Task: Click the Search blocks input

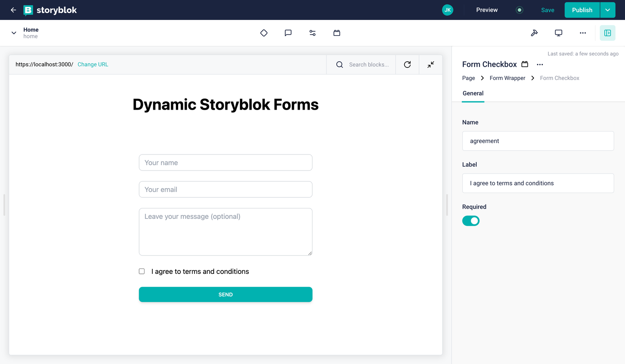Action: pos(369,65)
